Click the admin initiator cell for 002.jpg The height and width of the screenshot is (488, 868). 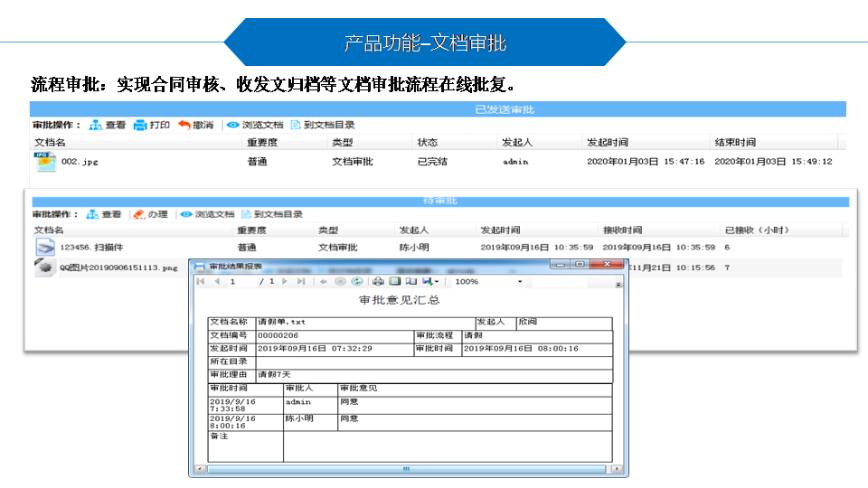coord(515,162)
